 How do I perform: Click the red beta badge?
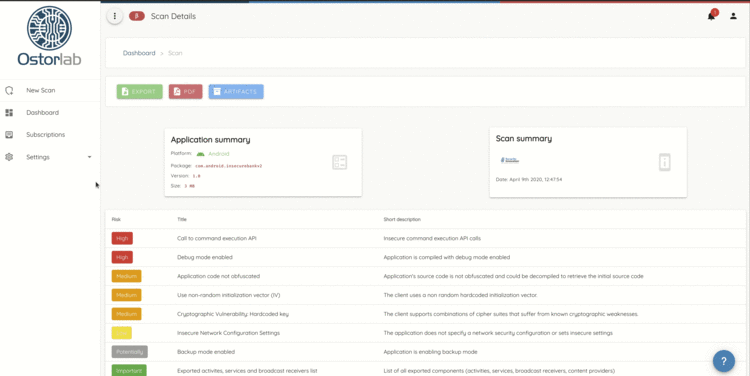pos(137,16)
